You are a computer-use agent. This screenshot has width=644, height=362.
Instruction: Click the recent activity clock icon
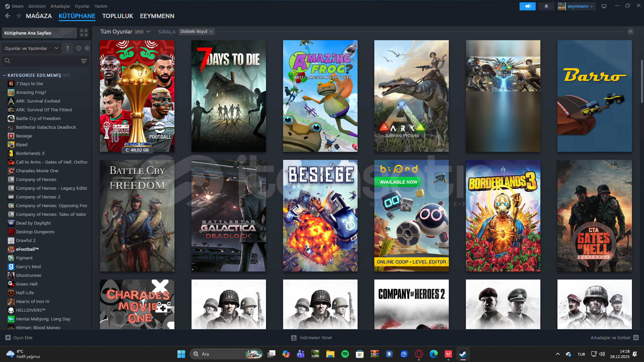click(x=78, y=48)
